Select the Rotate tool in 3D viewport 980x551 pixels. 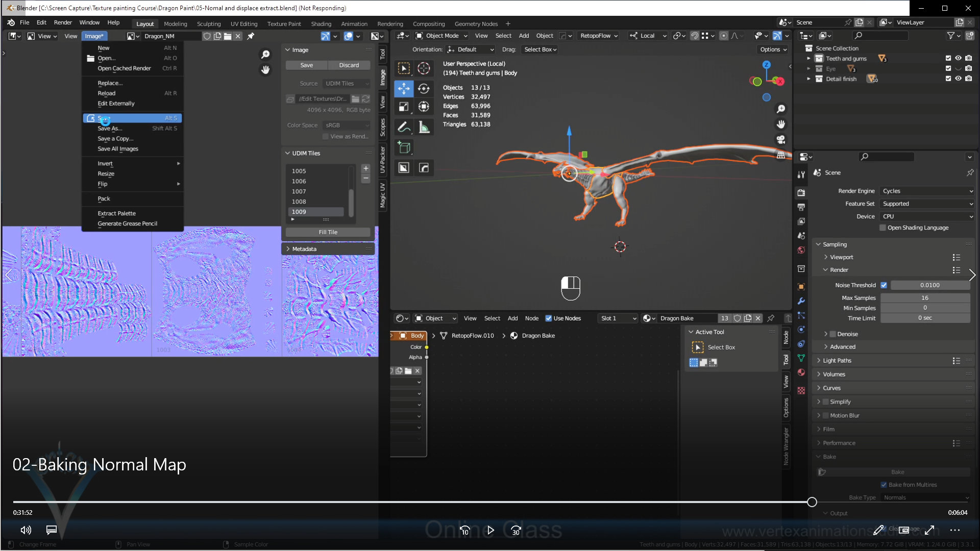tap(424, 89)
